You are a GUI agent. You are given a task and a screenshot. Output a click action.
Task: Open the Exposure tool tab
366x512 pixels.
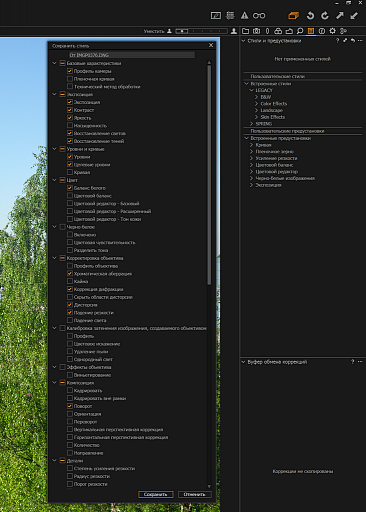[289, 31]
